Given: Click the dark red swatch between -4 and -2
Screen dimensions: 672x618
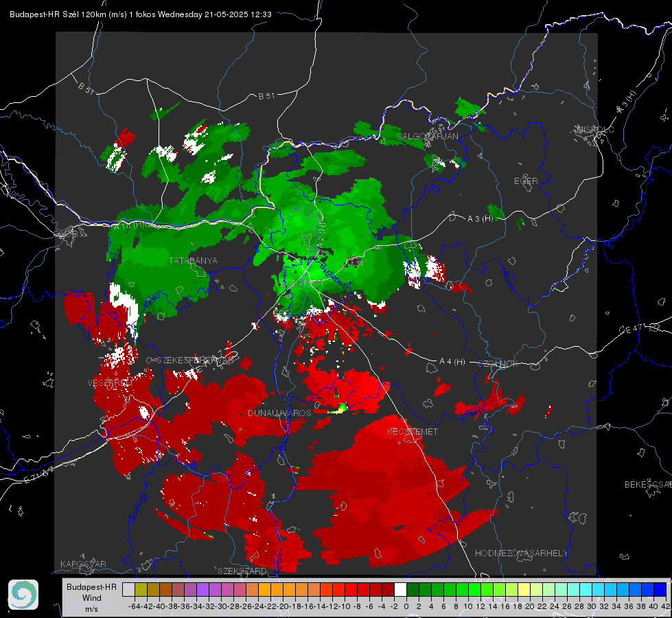Looking at the screenshot, I should point(388,589).
